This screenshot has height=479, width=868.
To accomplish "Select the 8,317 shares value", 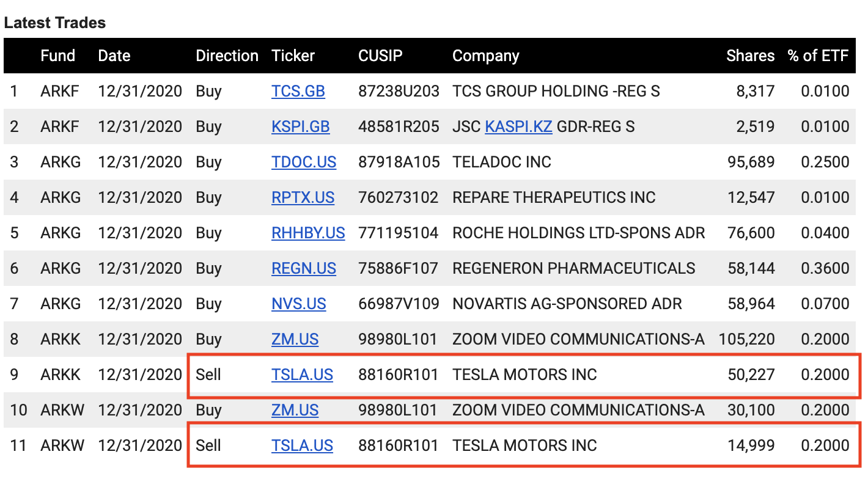I will (757, 92).
